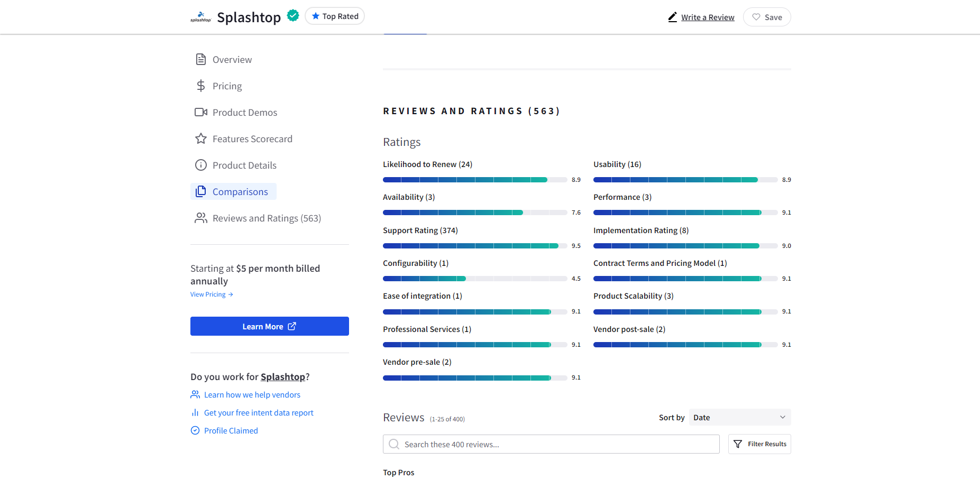The width and height of the screenshot is (980, 489).
Task: Click the Product Demos video camera icon
Action: click(201, 112)
